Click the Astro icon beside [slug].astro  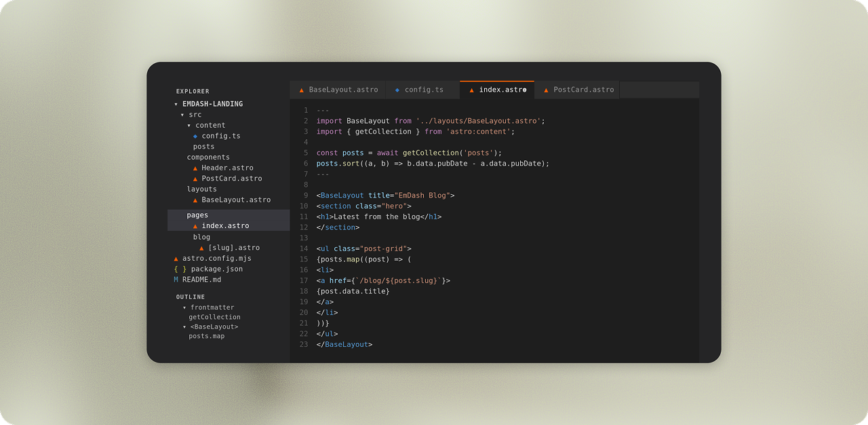click(201, 248)
